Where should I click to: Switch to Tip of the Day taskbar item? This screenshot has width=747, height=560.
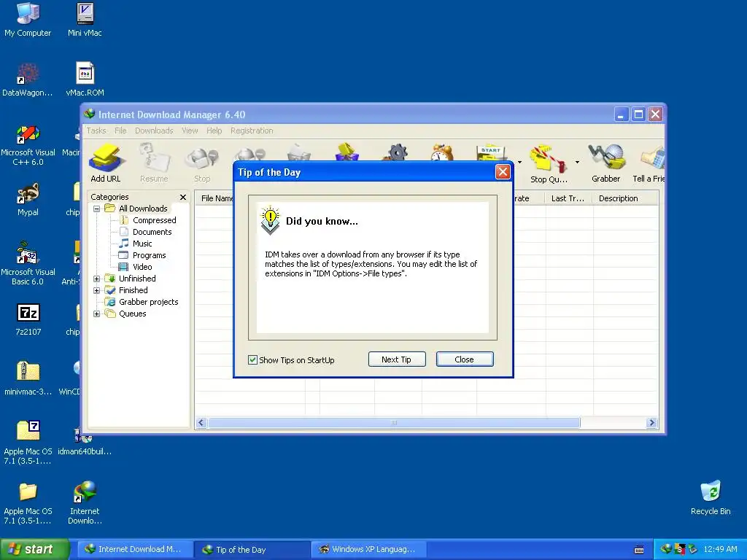pos(252,550)
